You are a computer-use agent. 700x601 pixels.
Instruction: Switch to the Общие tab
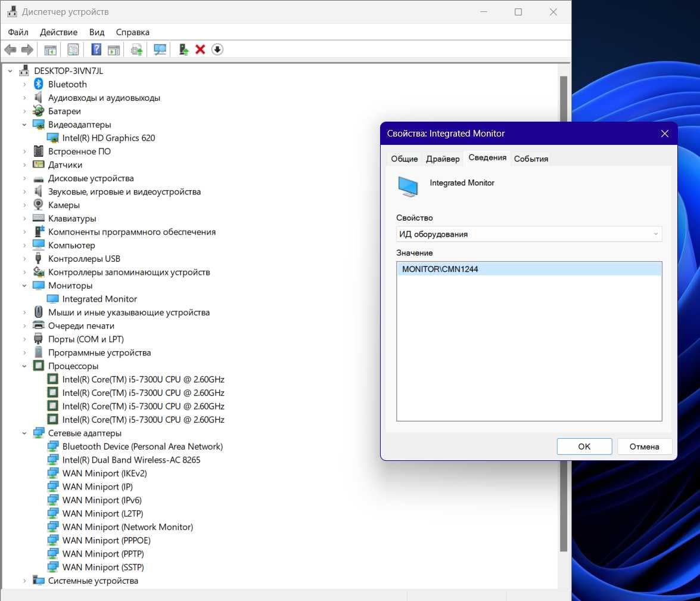click(x=405, y=159)
